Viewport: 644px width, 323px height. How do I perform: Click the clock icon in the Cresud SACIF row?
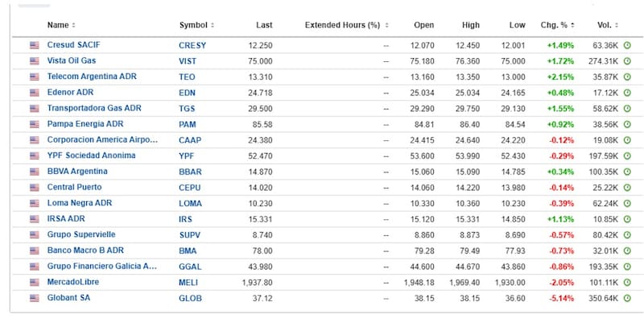(x=627, y=45)
